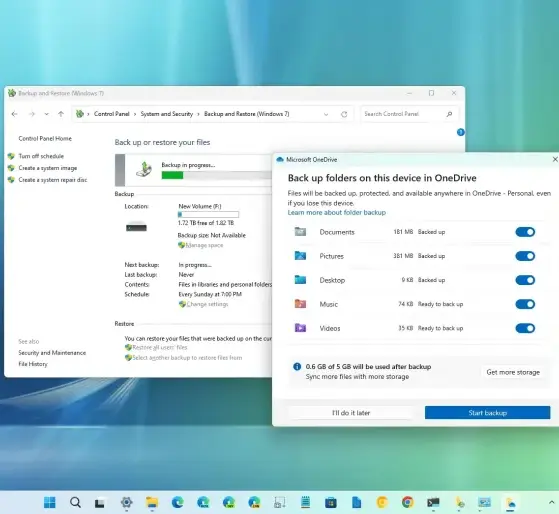The image size is (559, 514).
Task: Open taskbar Search
Action: coord(75,502)
